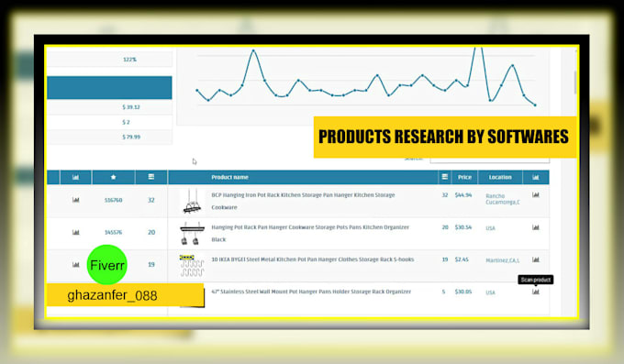Click chart icon in BCP Hanging Iron row left
Image resolution: width=624 pixels, height=364 pixels.
pos(75,200)
